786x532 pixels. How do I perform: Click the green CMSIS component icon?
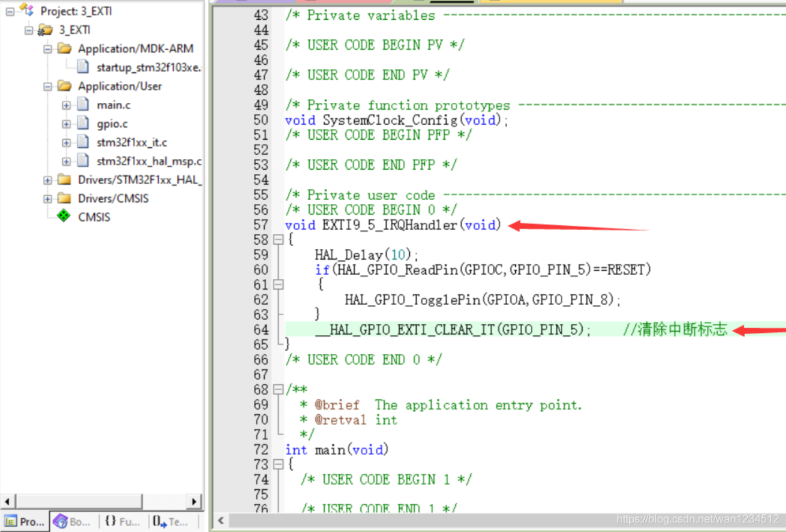[63, 217]
